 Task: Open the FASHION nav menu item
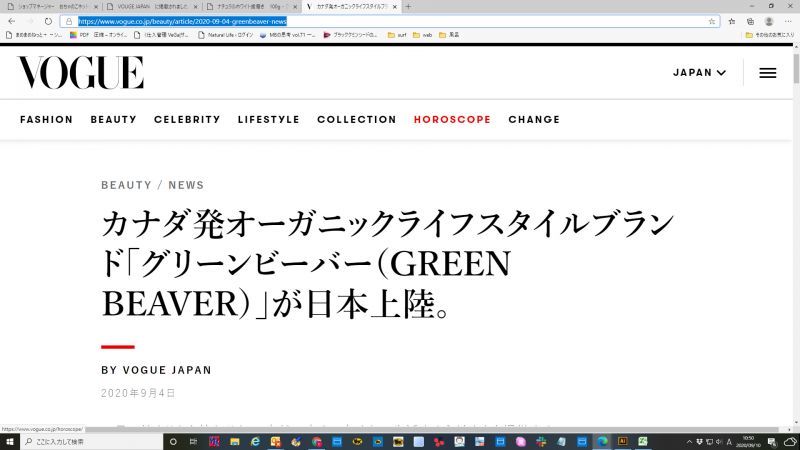(46, 119)
